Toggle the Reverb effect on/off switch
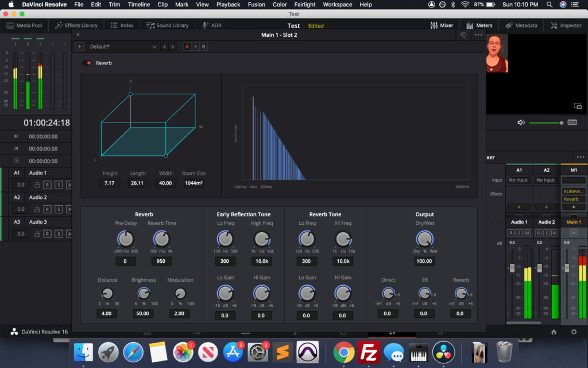The width and height of the screenshot is (588, 368). 87,63
